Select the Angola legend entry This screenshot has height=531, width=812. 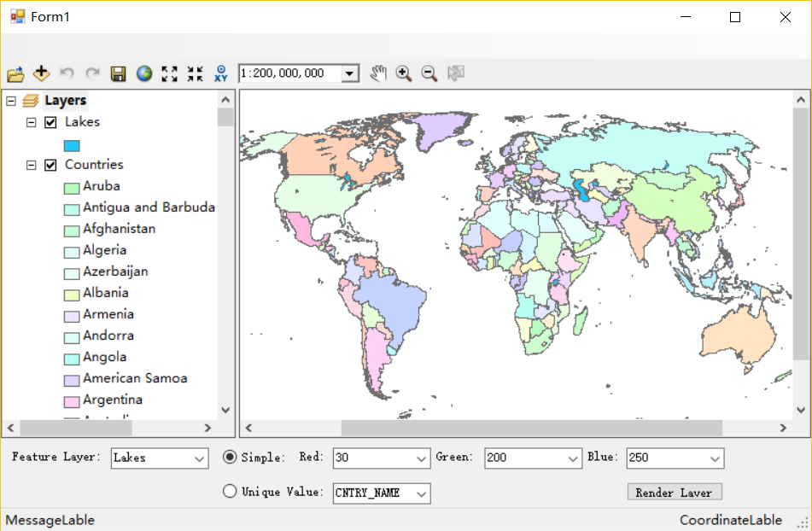(x=105, y=357)
